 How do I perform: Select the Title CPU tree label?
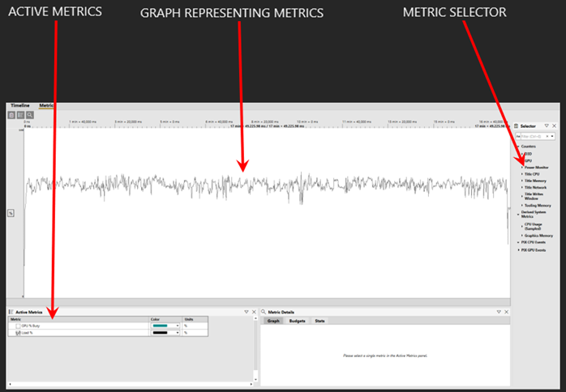(x=532, y=174)
